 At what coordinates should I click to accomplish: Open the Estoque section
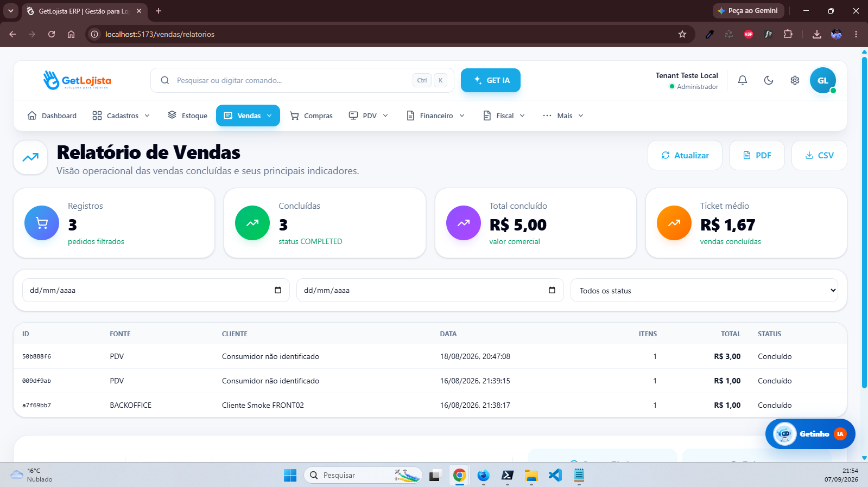(188, 116)
